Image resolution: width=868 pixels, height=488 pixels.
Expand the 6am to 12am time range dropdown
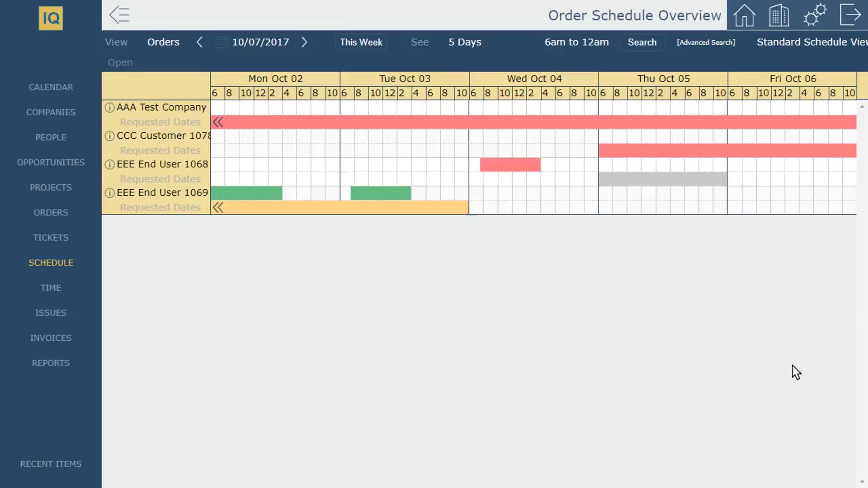click(x=576, y=42)
